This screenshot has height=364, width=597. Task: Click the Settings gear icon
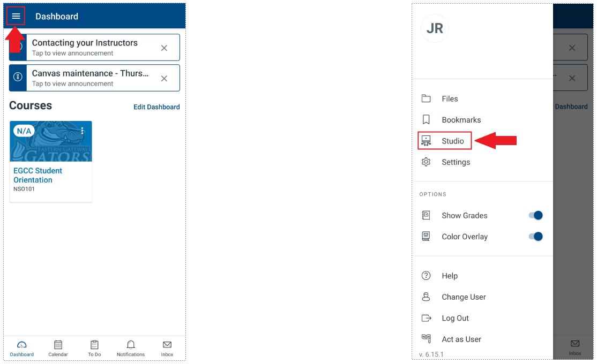coord(427,162)
